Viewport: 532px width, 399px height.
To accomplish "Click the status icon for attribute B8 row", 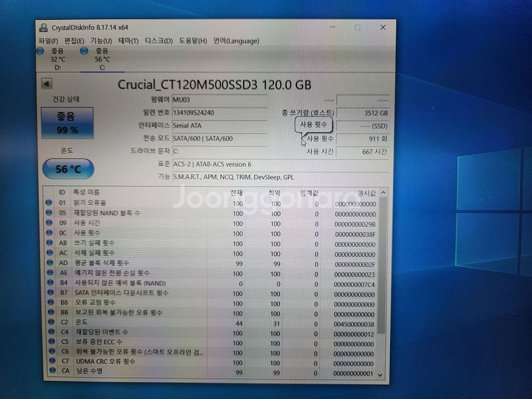I will click(51, 302).
